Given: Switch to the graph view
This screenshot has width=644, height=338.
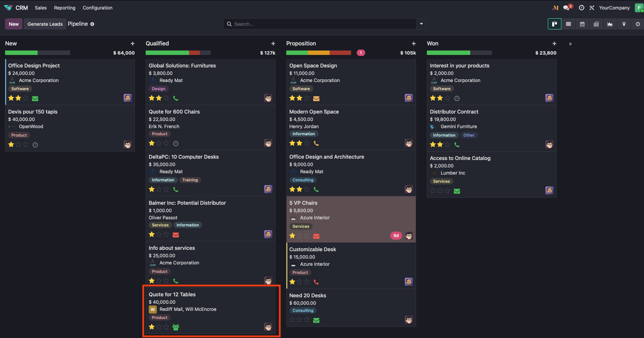Looking at the screenshot, I should [x=610, y=24].
